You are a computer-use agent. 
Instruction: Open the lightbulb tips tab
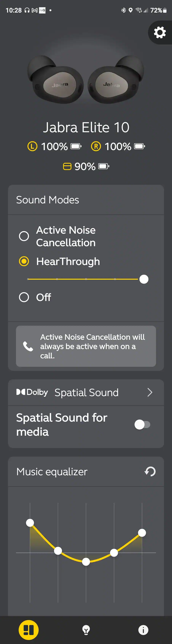[86, 630]
